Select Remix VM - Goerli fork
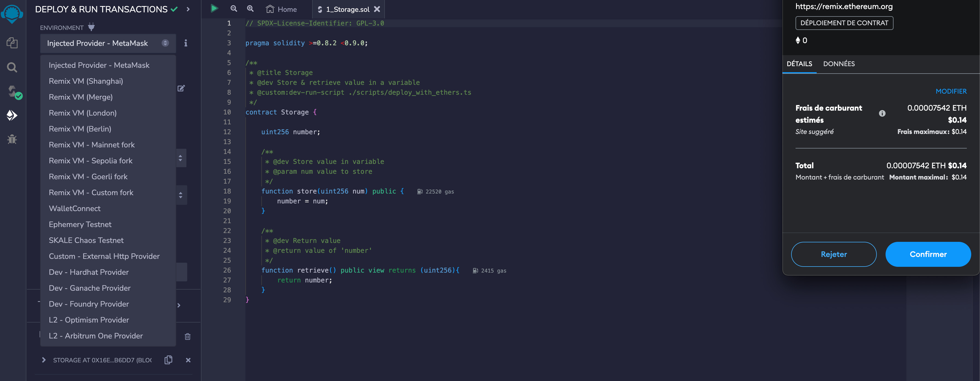 (x=108, y=177)
